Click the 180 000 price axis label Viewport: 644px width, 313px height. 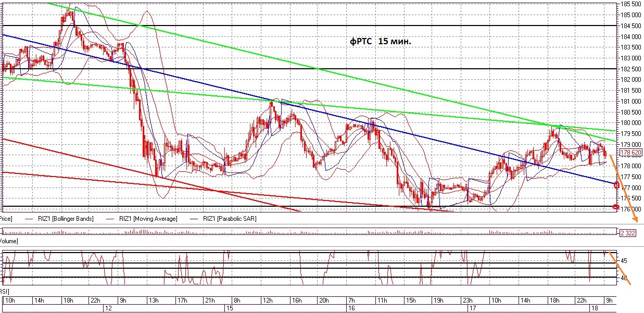point(631,123)
